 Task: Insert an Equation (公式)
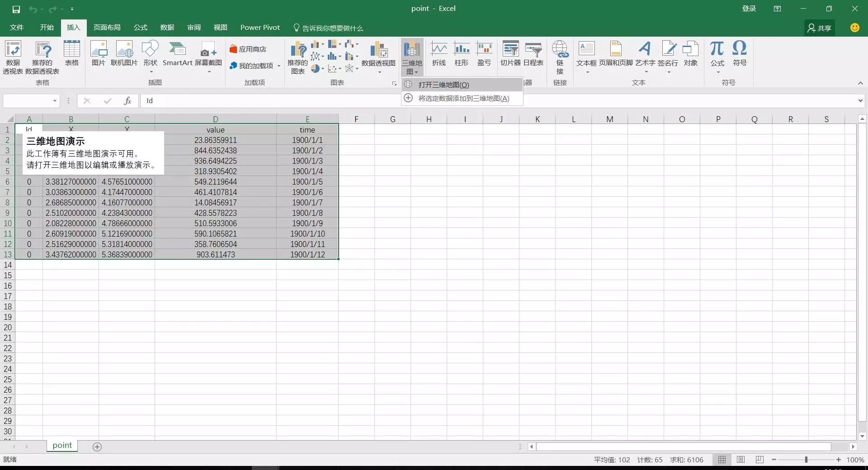(717, 57)
